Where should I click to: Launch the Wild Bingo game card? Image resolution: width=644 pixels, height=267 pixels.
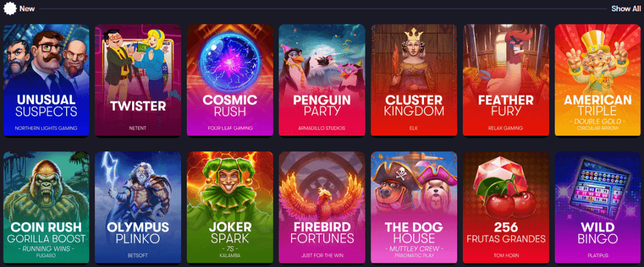[x=598, y=207]
